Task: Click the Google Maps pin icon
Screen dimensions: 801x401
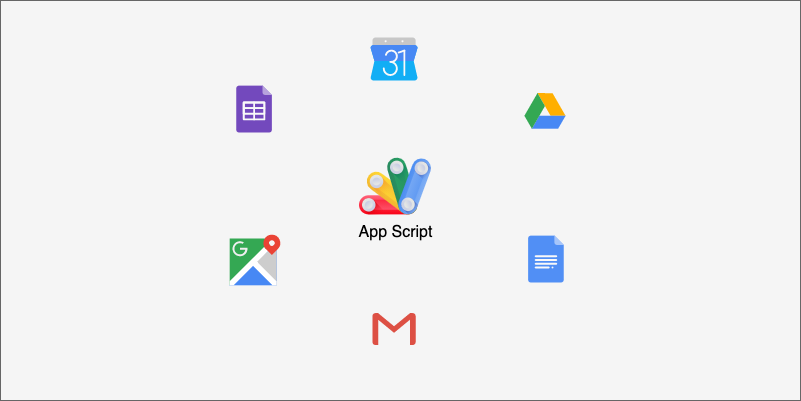Action: click(x=254, y=261)
